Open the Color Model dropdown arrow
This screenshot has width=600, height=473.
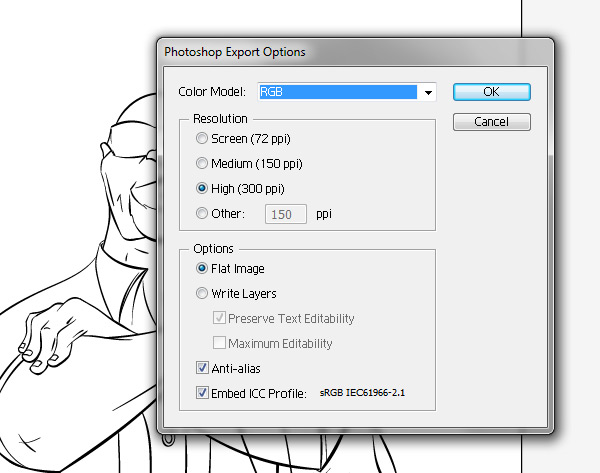pos(428,92)
